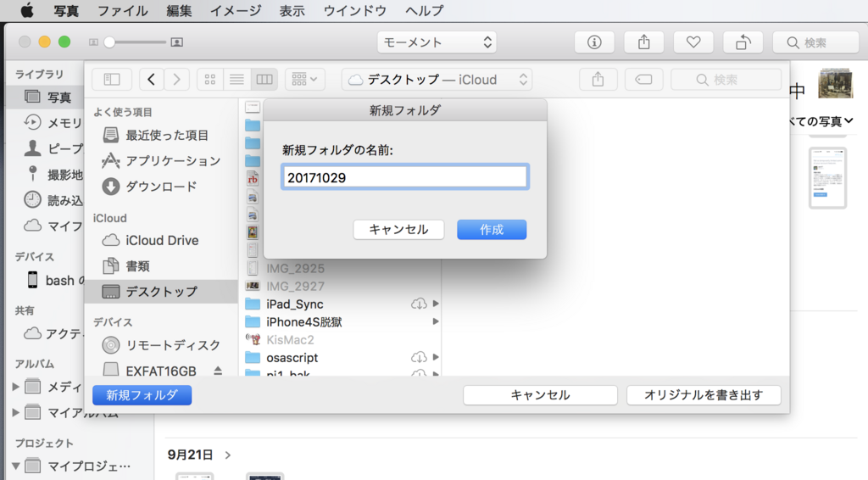
Task: Go forward with the right chevron button
Action: (176, 79)
